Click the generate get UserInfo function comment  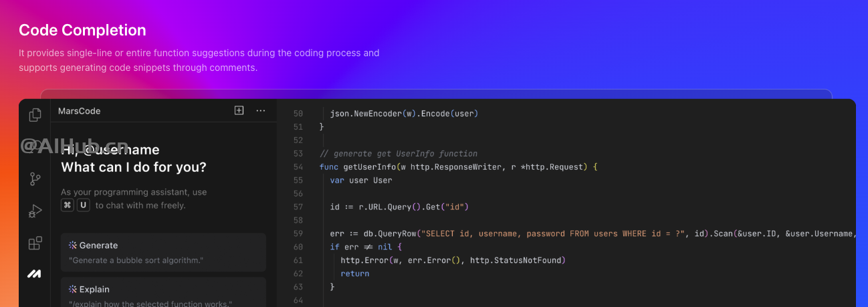[399, 153]
